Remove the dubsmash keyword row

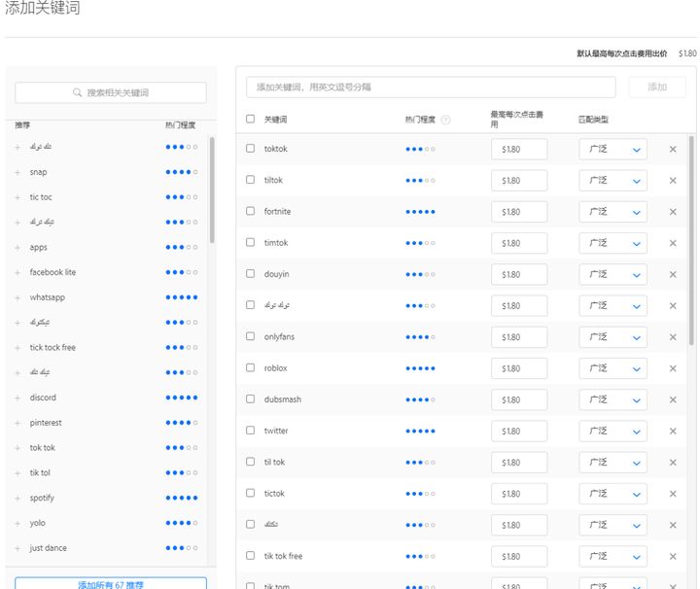pyautogui.click(x=673, y=399)
